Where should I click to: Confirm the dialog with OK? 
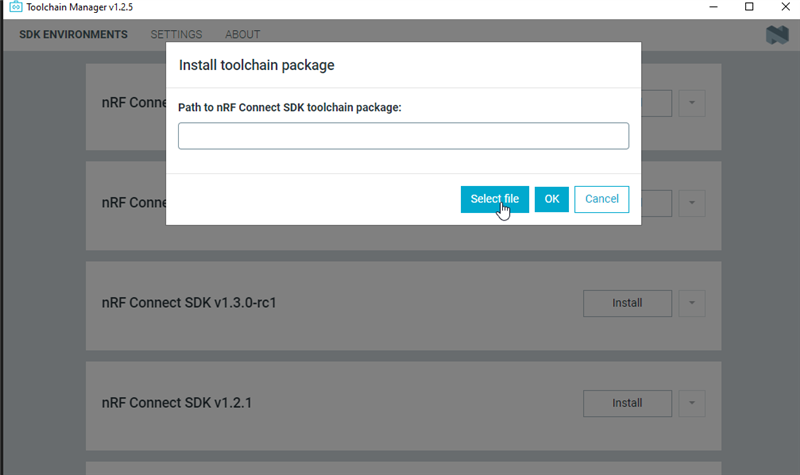point(552,199)
